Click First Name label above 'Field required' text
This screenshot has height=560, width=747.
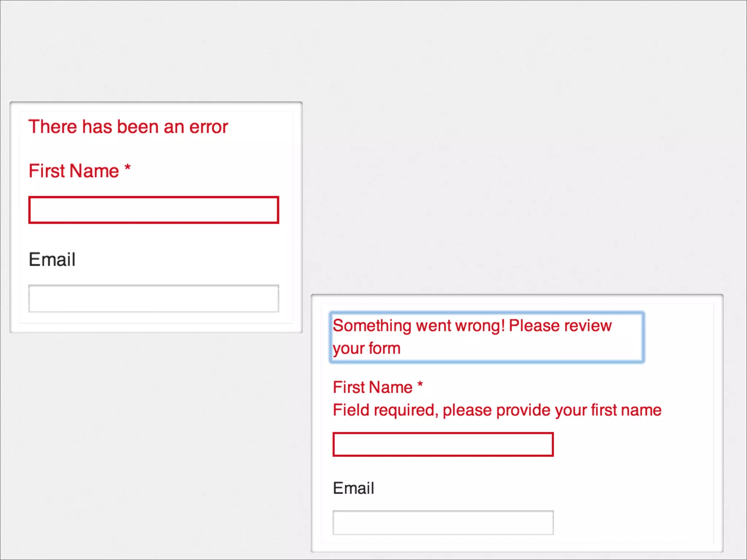pos(372,387)
